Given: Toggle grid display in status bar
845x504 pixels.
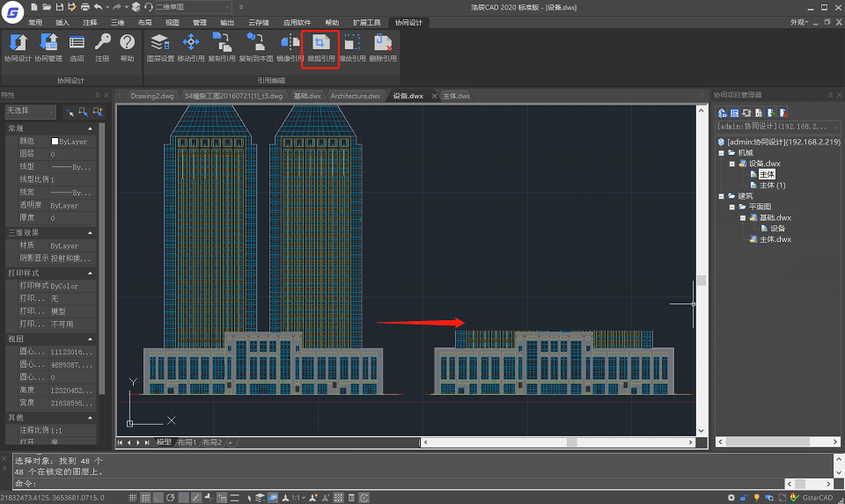Looking at the screenshot, I should [x=145, y=498].
